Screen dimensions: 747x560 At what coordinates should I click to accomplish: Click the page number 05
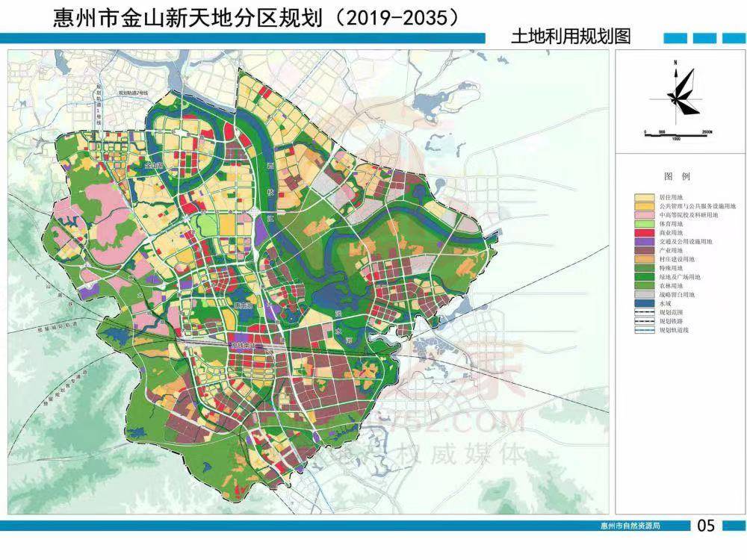(706, 526)
